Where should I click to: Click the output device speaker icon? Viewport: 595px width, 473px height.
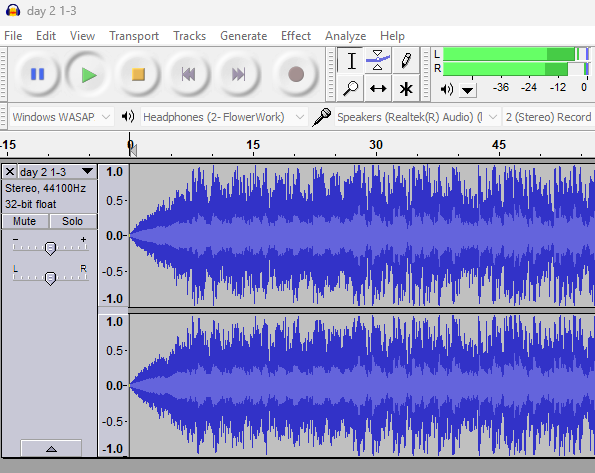coord(128,116)
